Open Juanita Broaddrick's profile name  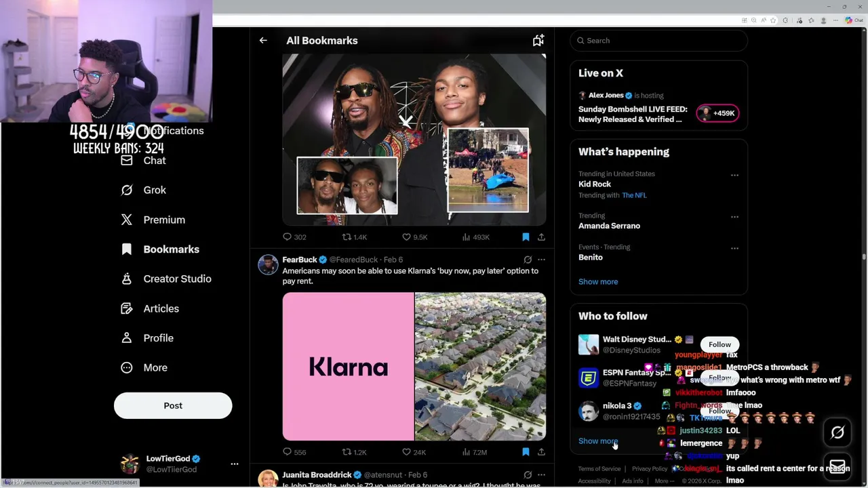click(317, 475)
